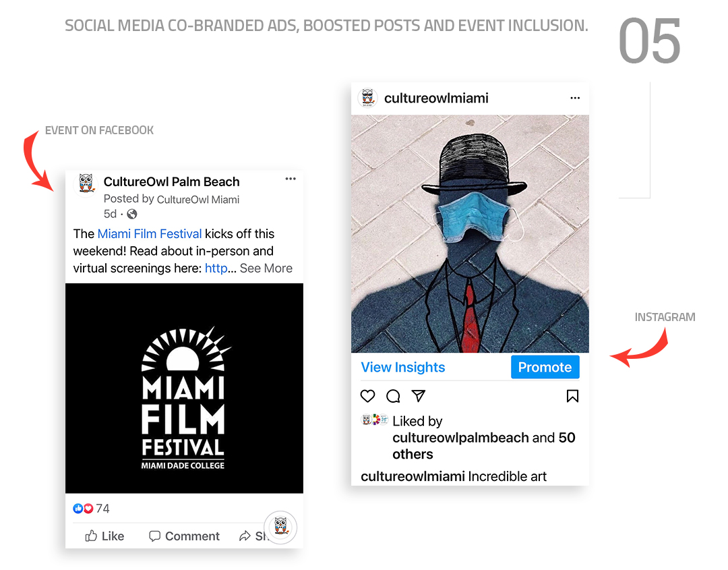Follow the truncated http link in Facebook post
Viewport: 728px width, 570px height.
click(216, 268)
